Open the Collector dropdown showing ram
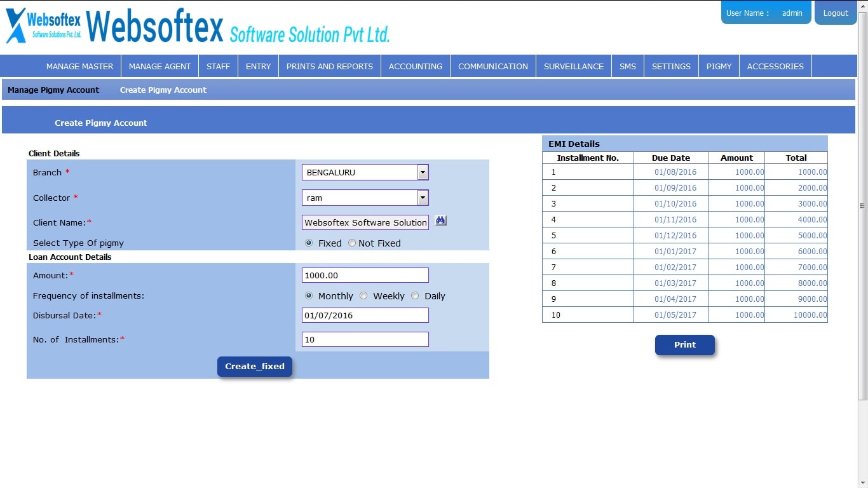Viewport: 868px width, 488px height. click(365, 198)
